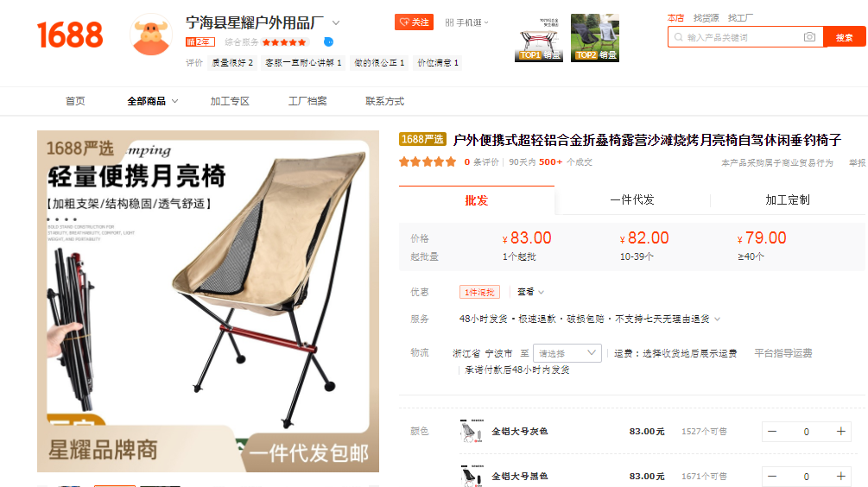This screenshot has height=487, width=868.
Task: Open the 工厂档案 navigation link
Action: click(307, 101)
